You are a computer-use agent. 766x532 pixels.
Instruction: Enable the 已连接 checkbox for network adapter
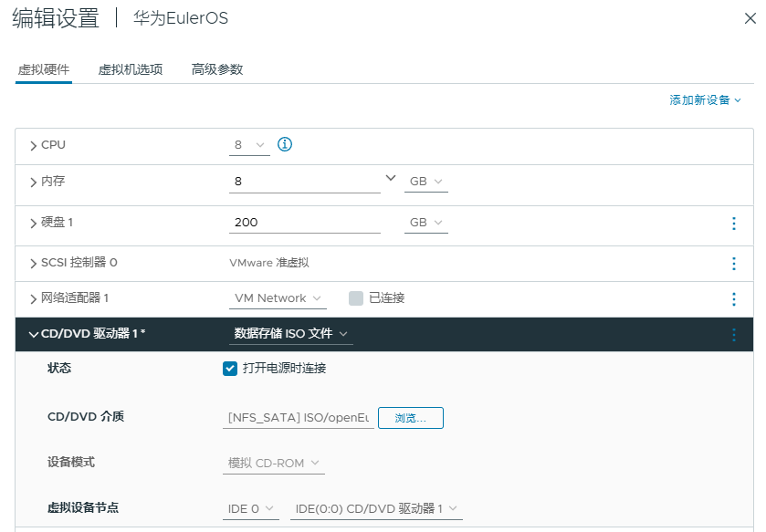pyautogui.click(x=356, y=298)
